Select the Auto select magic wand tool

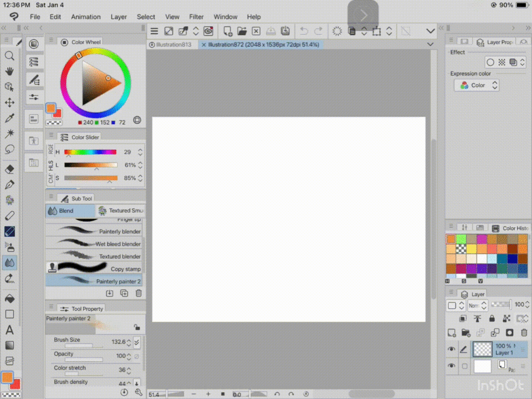pos(9,134)
